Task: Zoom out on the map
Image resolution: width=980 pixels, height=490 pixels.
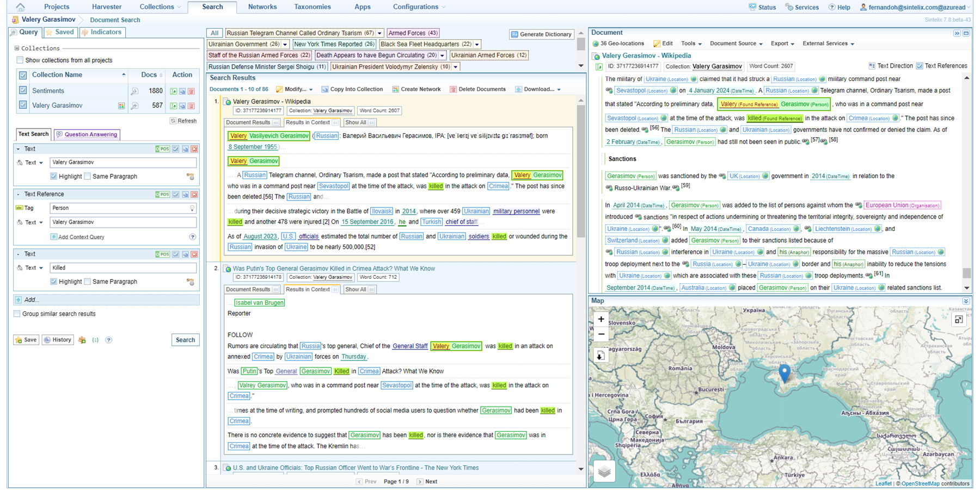Action: 601,334
